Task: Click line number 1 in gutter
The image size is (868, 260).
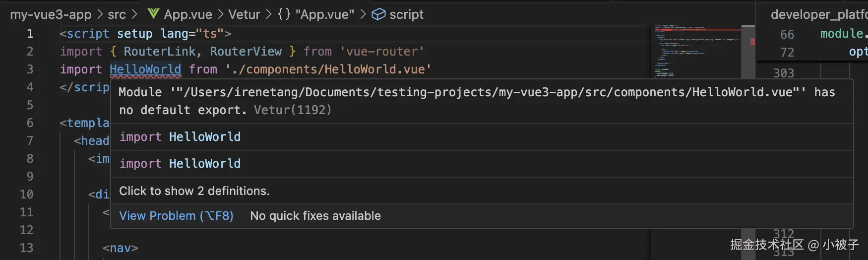Action: [x=30, y=34]
